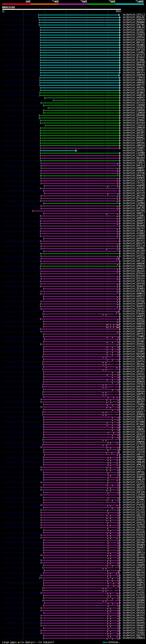The width and height of the screenshot is (146, 644).
Task: Click hit label UniRef100_B7FIZ5
Action: 133,50
